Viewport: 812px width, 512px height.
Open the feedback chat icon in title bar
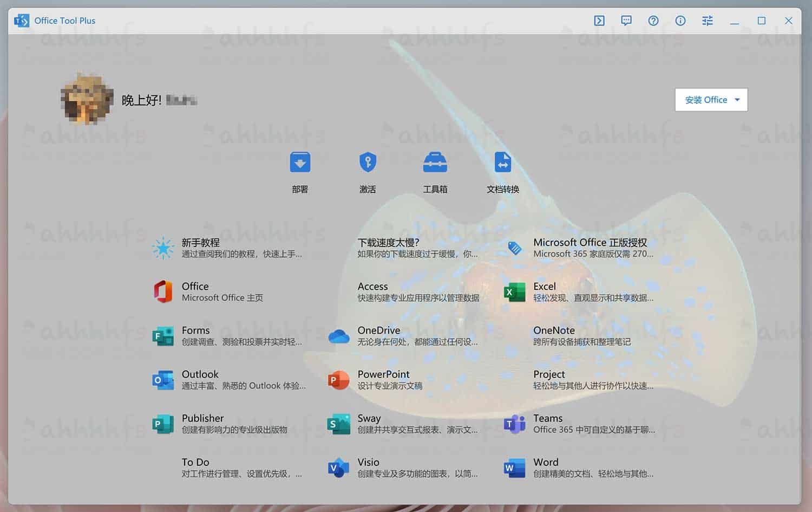click(x=626, y=21)
